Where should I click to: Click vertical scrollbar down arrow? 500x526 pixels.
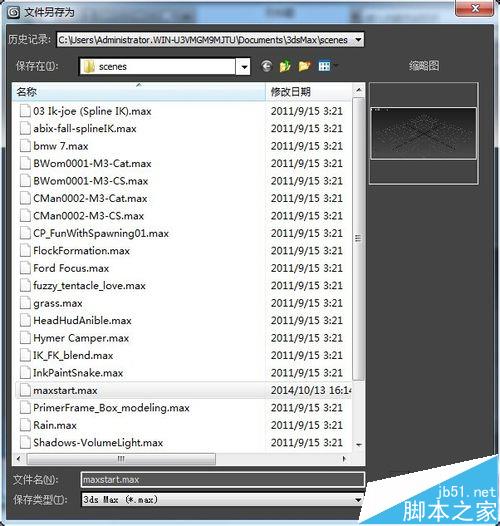click(359, 445)
